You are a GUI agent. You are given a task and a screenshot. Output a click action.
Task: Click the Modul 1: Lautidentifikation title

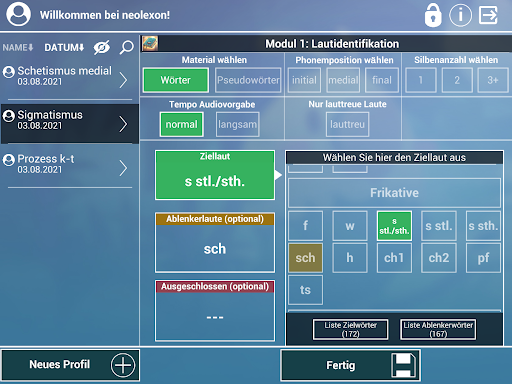(x=332, y=44)
